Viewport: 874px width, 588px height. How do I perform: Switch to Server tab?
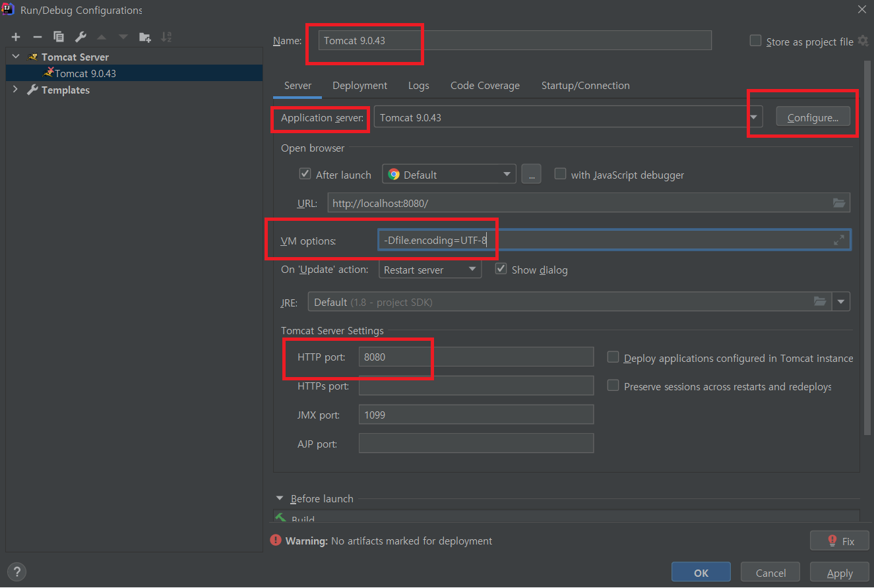[x=297, y=86]
